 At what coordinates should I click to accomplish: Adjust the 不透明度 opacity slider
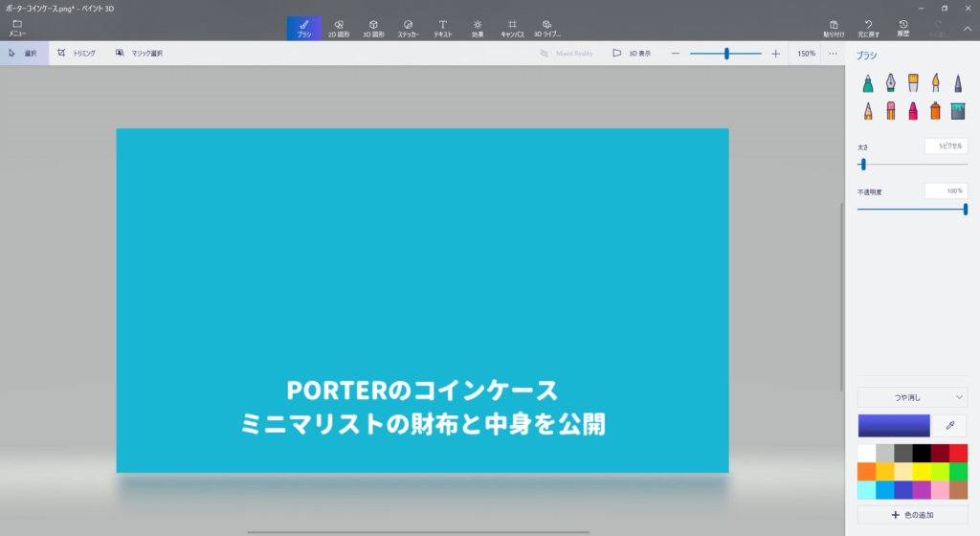click(965, 210)
